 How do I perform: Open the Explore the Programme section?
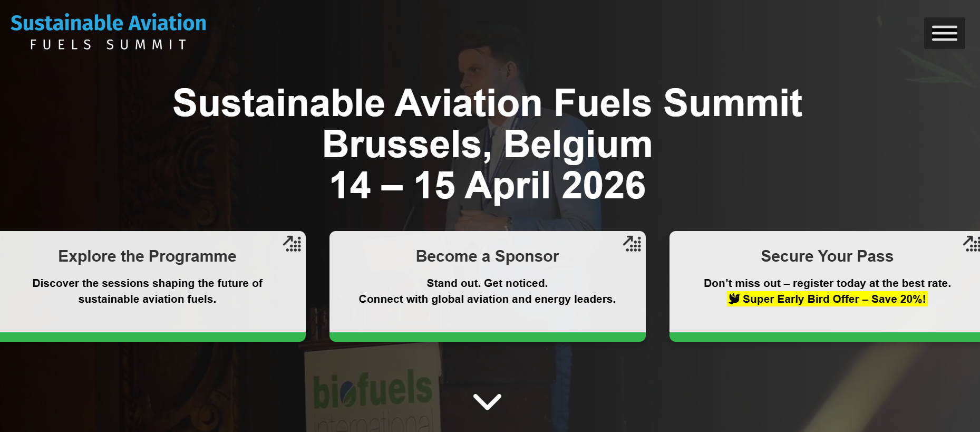147,256
